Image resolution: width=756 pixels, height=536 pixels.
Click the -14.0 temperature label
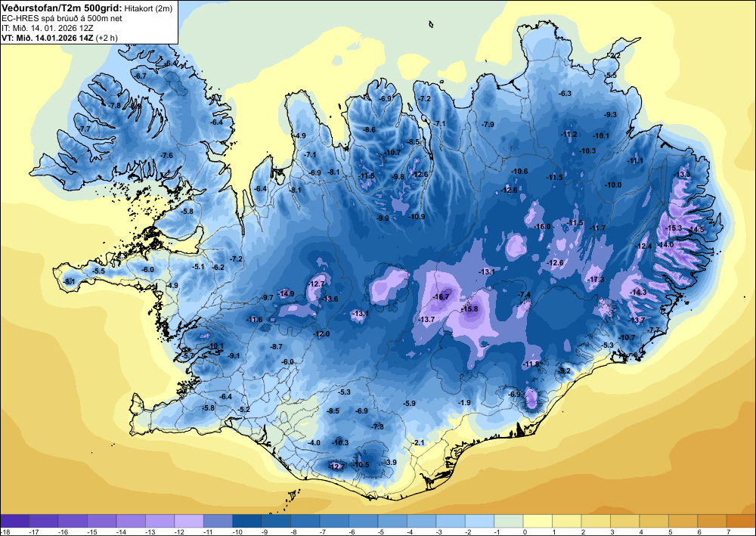(x=666, y=245)
